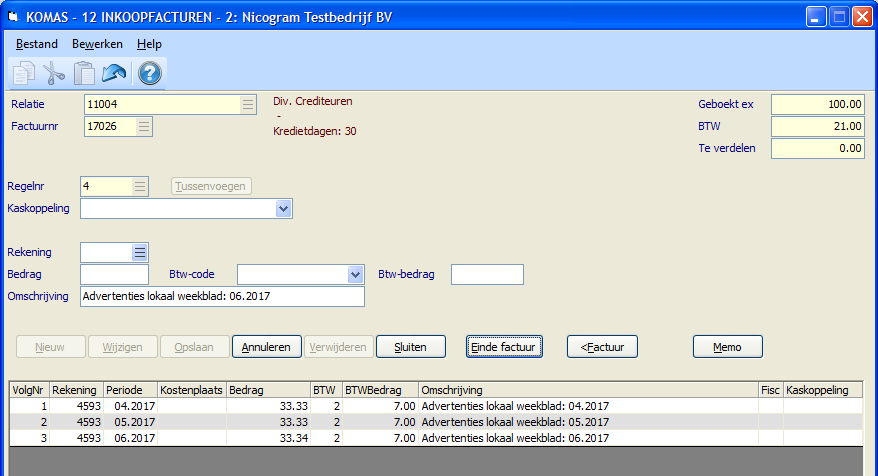
Task: Click the Undo arrow toolbar icon
Action: [x=114, y=73]
